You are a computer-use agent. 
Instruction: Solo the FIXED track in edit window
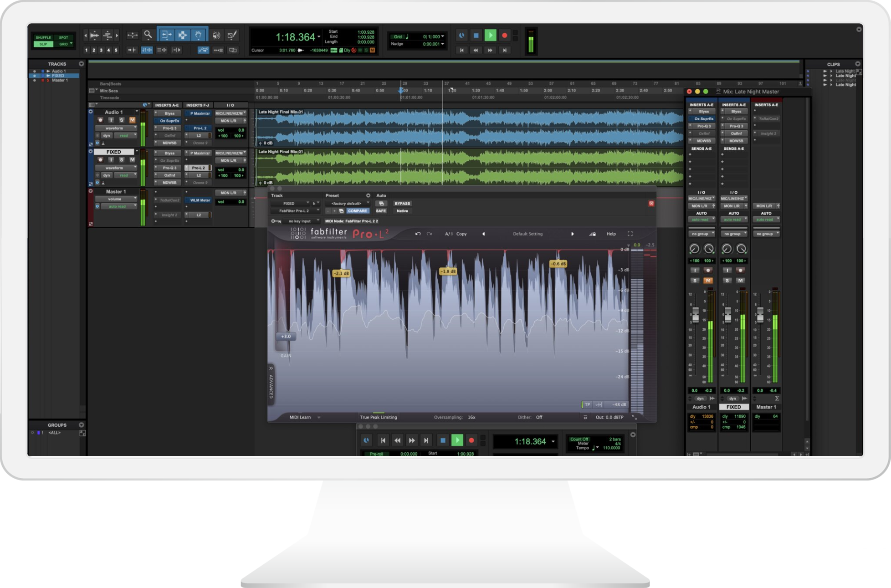pyautogui.click(x=122, y=159)
